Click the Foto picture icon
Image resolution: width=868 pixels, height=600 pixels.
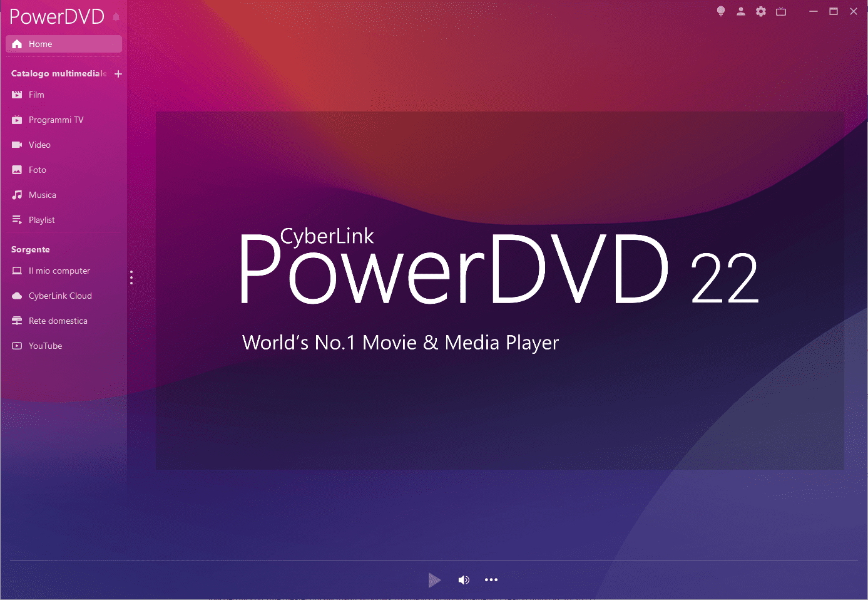click(x=17, y=170)
